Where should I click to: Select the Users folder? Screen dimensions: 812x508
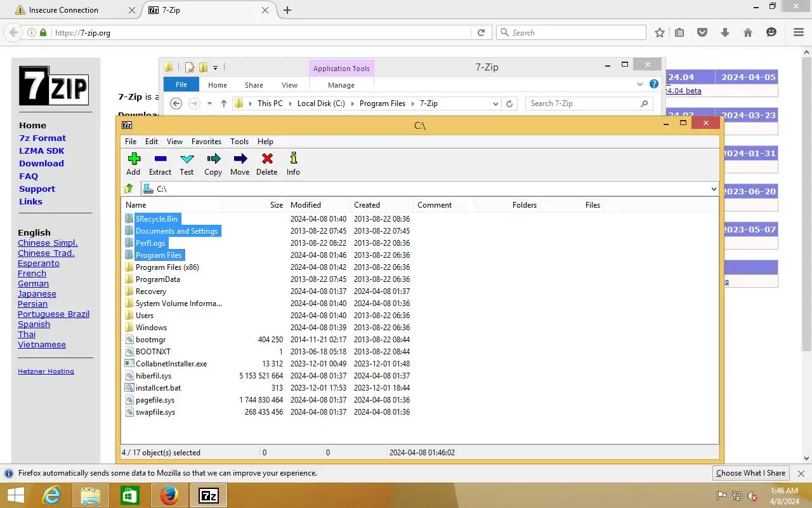[145, 316]
